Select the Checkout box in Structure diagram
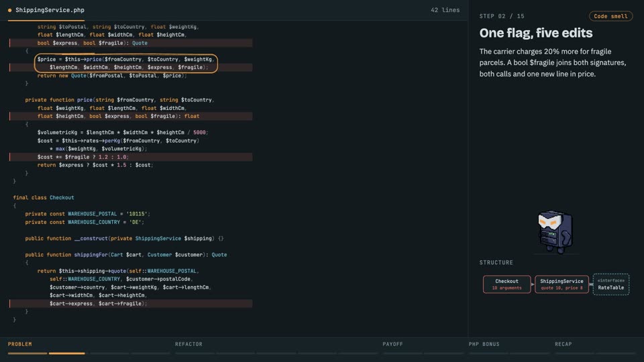The height and width of the screenshot is (362, 644). tap(507, 284)
